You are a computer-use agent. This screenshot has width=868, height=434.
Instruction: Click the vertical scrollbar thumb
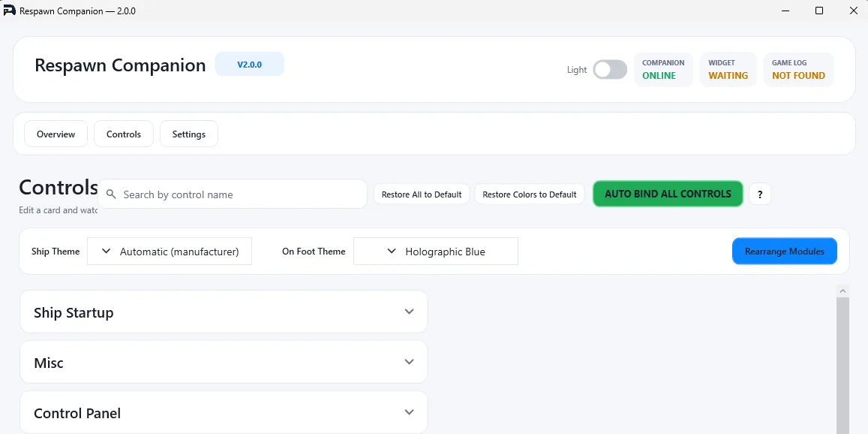[x=842, y=366]
